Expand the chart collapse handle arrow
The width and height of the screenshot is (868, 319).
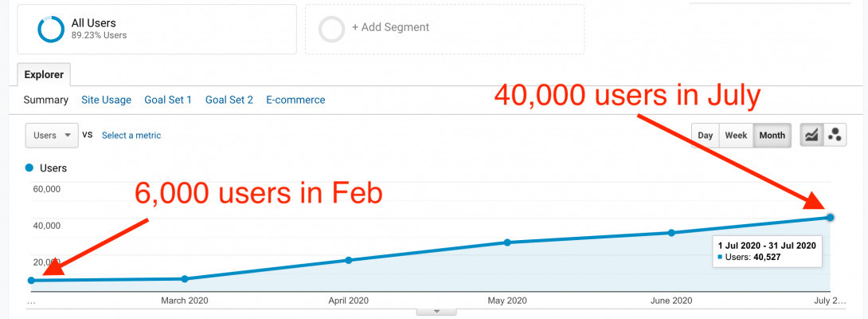436,311
